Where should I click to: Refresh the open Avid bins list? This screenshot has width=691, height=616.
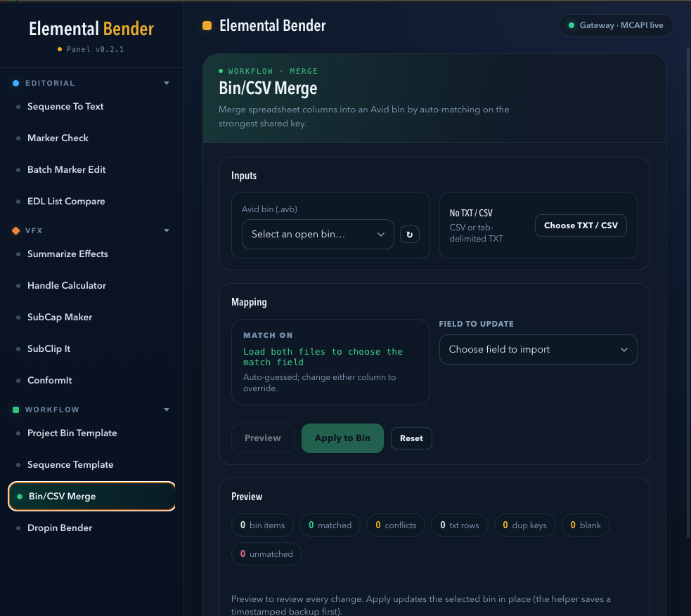pyautogui.click(x=409, y=234)
